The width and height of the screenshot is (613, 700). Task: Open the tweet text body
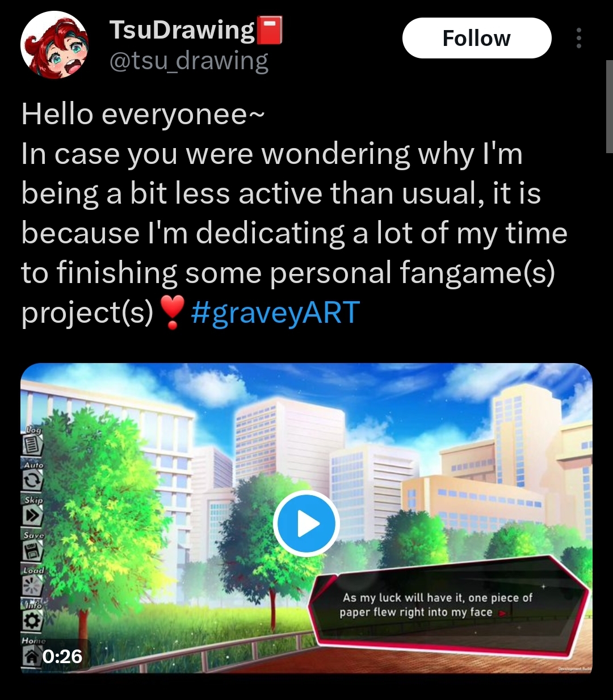pos(294,213)
